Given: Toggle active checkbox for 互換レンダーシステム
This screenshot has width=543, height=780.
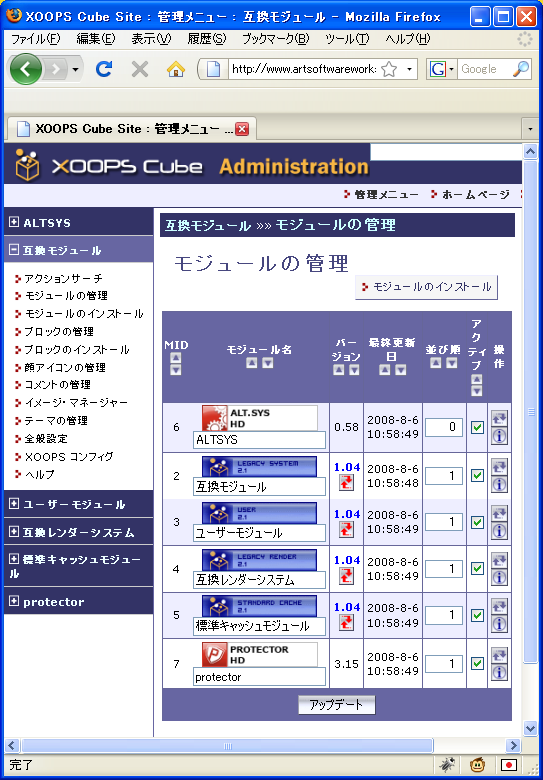Looking at the screenshot, I should [477, 568].
